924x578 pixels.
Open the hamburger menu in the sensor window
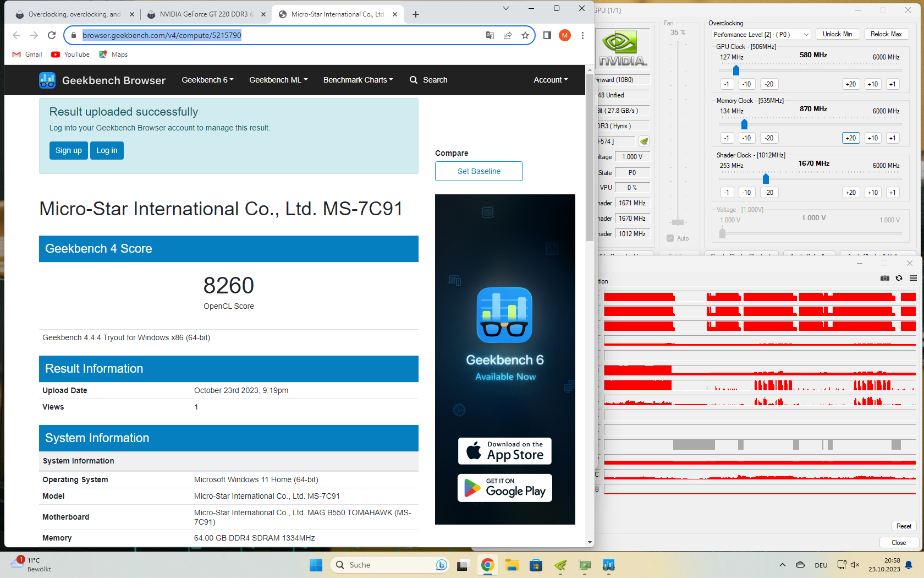point(914,278)
